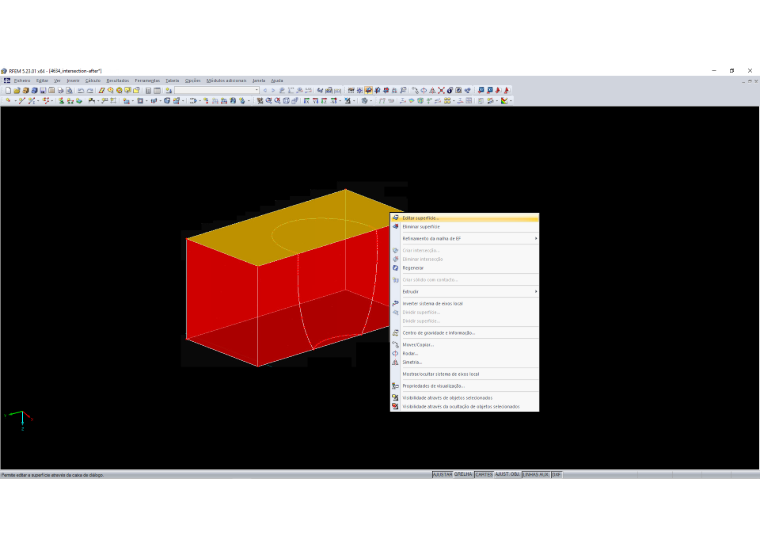Choose Rodar in context menu
760x545 pixels.
pos(465,353)
